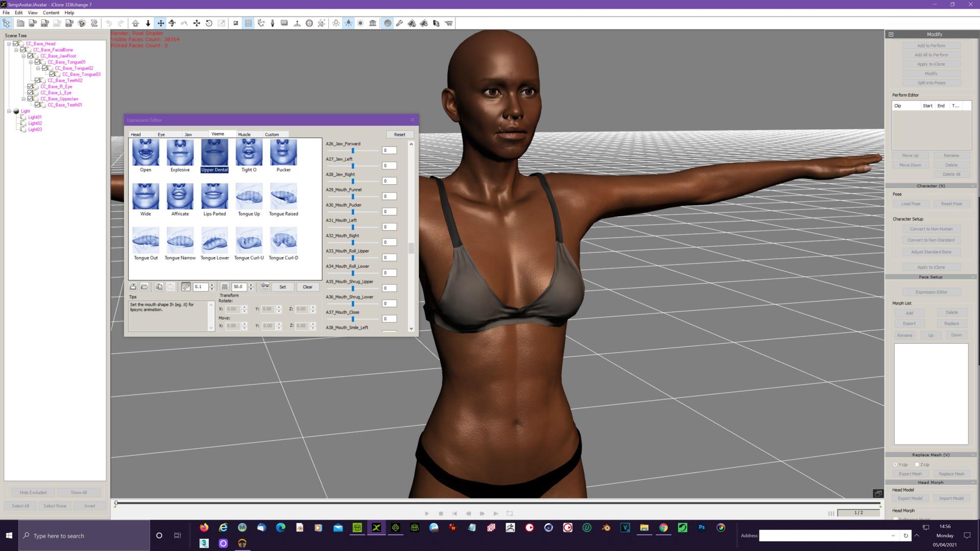Toggle CC_Base_JawRoot checkbox

coord(30,56)
